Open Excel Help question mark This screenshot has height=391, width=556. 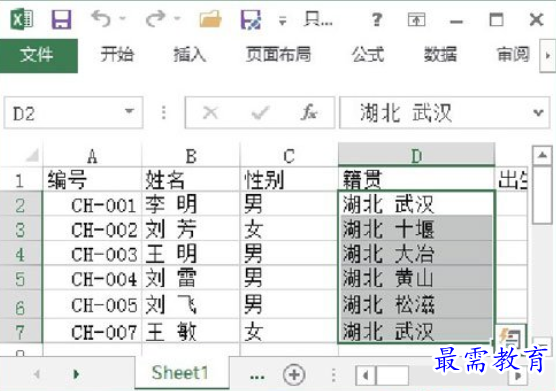(x=377, y=19)
